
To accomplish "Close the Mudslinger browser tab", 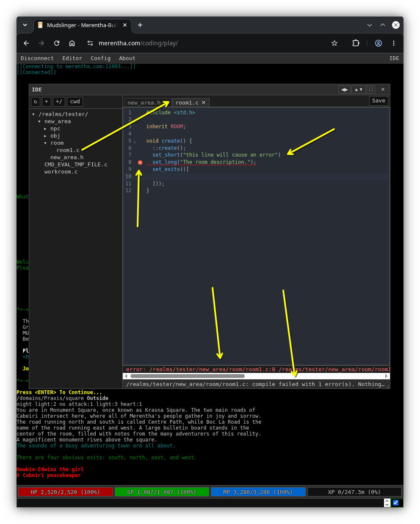I will coord(125,25).
